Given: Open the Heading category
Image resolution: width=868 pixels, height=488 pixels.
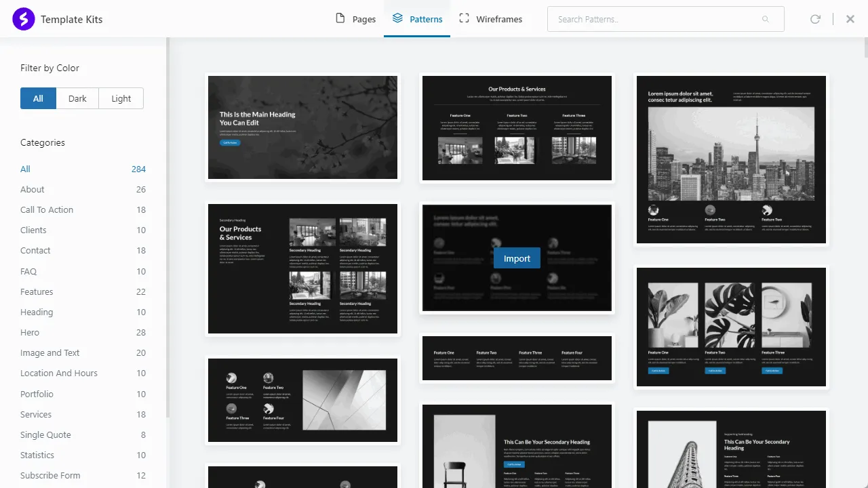Looking at the screenshot, I should point(83,312).
